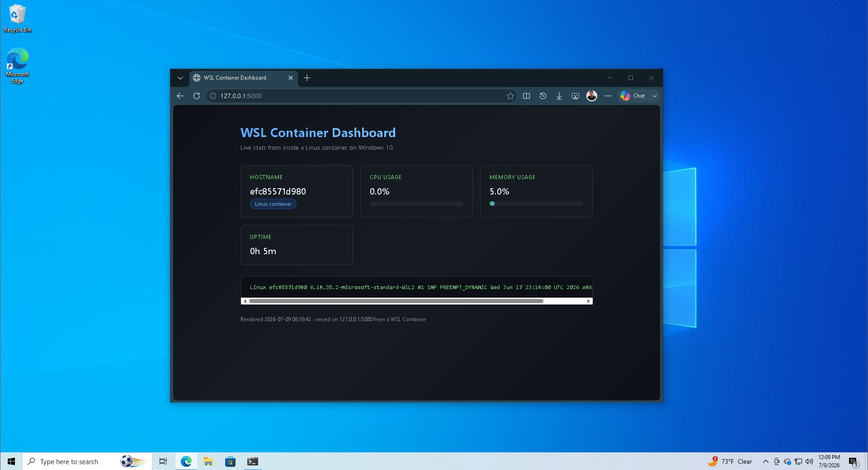This screenshot has height=470, width=868.
Task: Open the downloads panel
Action: point(559,96)
